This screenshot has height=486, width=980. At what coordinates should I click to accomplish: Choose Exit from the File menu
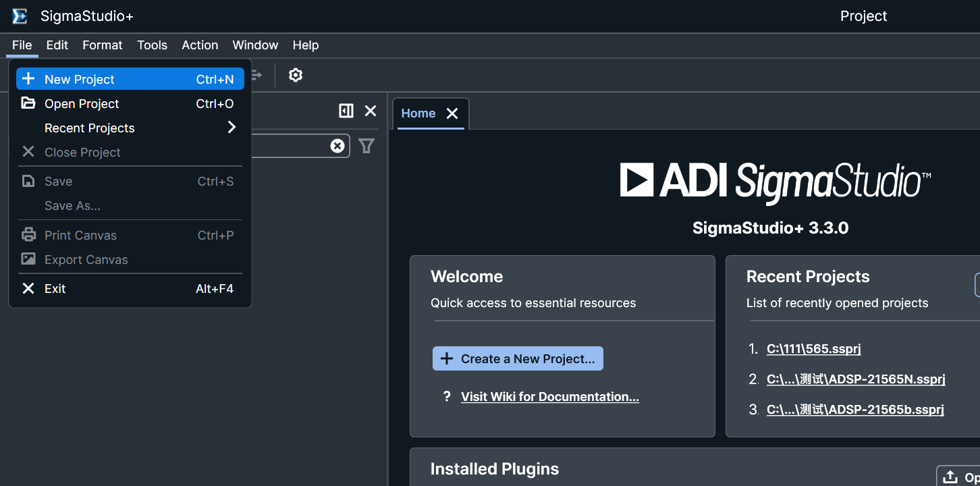pos(130,289)
